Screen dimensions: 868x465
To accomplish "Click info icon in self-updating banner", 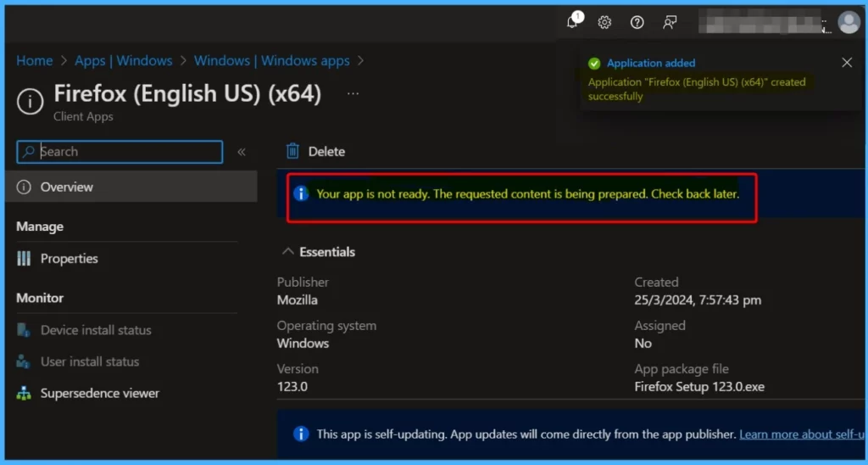I will point(301,434).
